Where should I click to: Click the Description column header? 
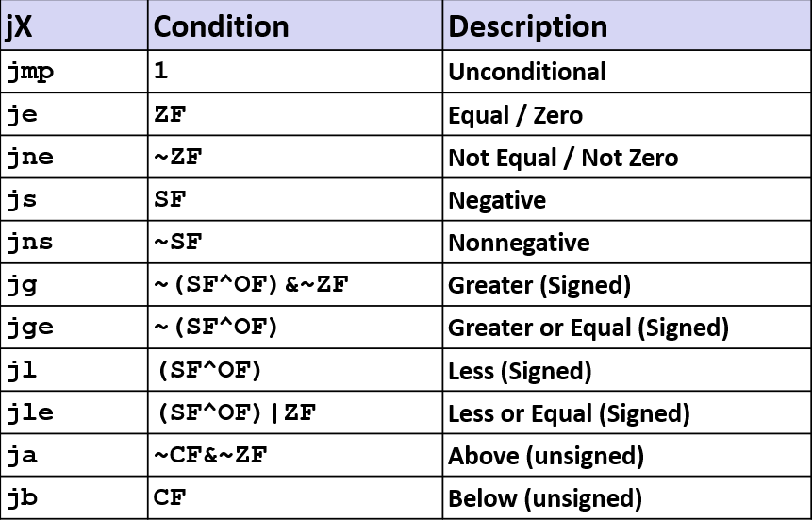[x=528, y=25]
